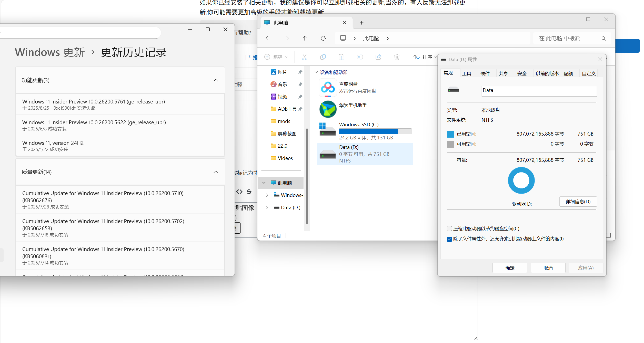Open 图片 in the quick access
This screenshot has height=343, width=644.
[282, 72]
